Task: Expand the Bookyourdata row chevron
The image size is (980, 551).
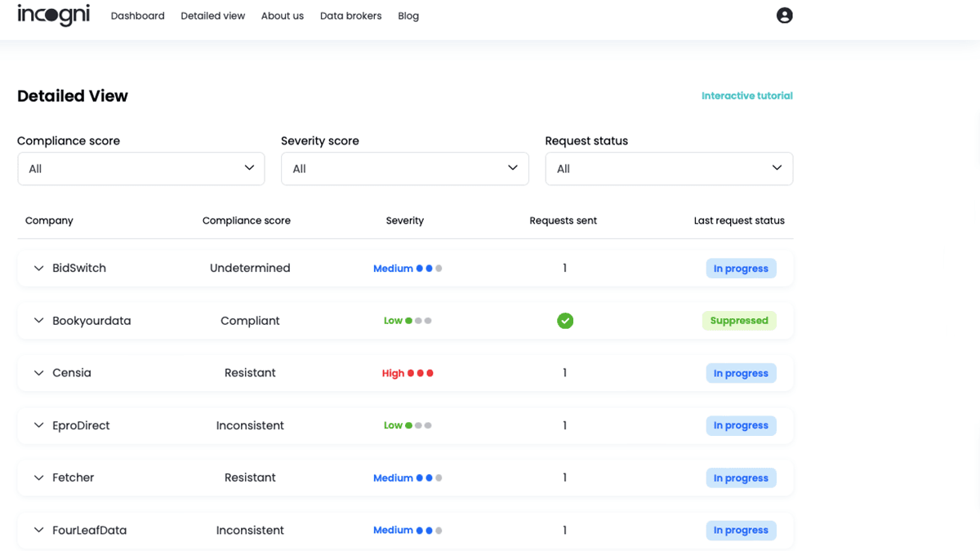Action: pos(38,321)
